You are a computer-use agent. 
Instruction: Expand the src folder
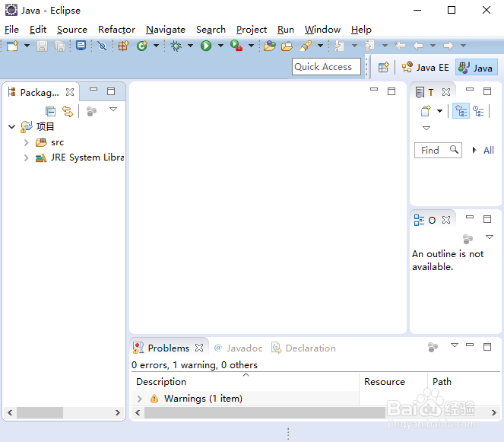click(27, 142)
